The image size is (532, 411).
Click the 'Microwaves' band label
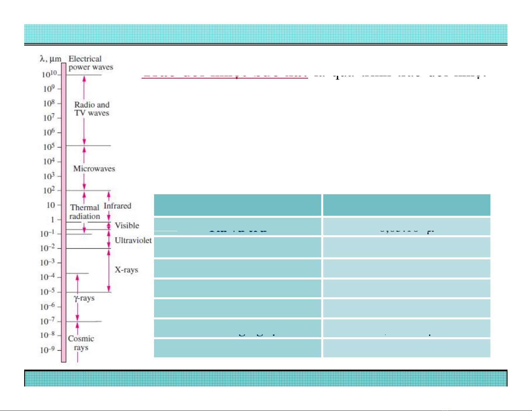[x=94, y=168]
